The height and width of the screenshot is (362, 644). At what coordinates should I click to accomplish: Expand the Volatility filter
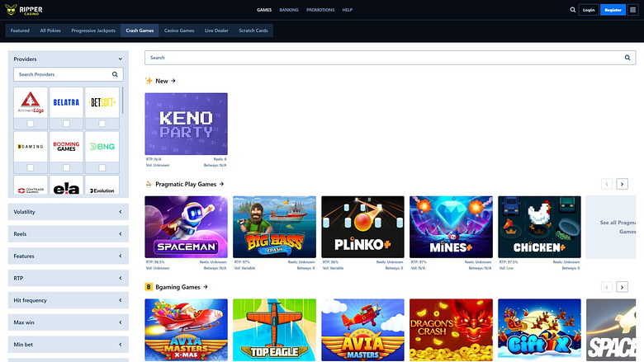click(x=69, y=212)
